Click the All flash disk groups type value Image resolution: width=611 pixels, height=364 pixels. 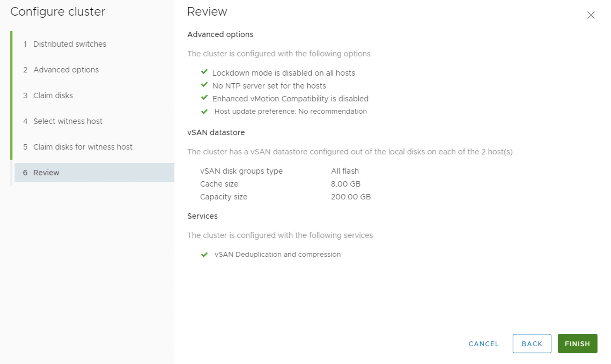[345, 171]
